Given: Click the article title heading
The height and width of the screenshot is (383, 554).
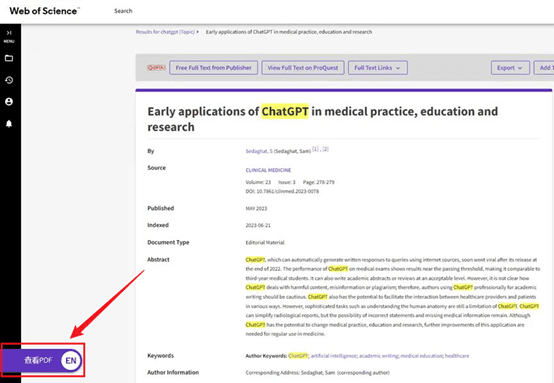Looking at the screenshot, I should pos(323,119).
